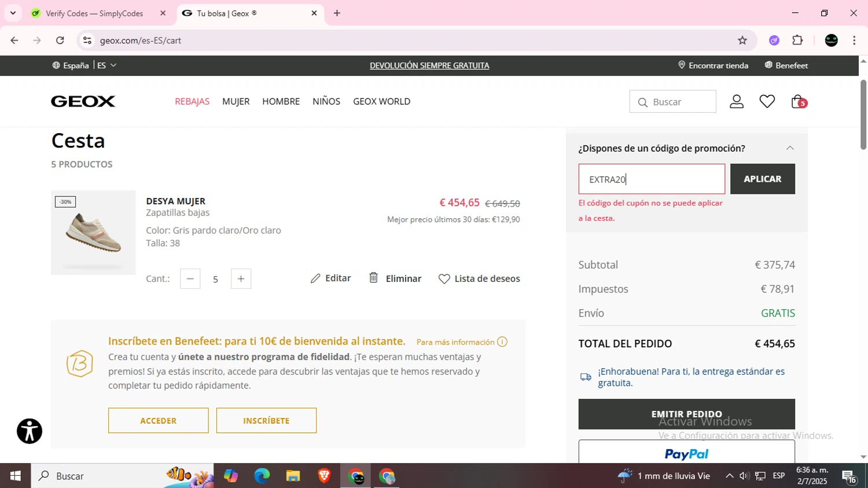
Task: Click the pencil Editar icon
Action: point(315,278)
